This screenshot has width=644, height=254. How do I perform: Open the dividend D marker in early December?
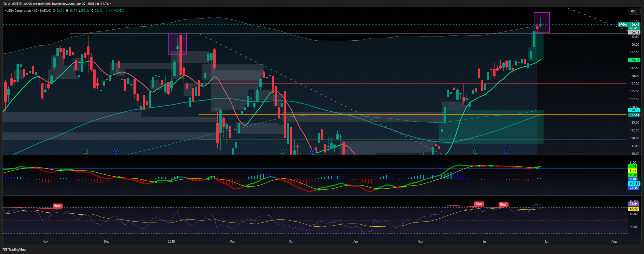point(116,151)
